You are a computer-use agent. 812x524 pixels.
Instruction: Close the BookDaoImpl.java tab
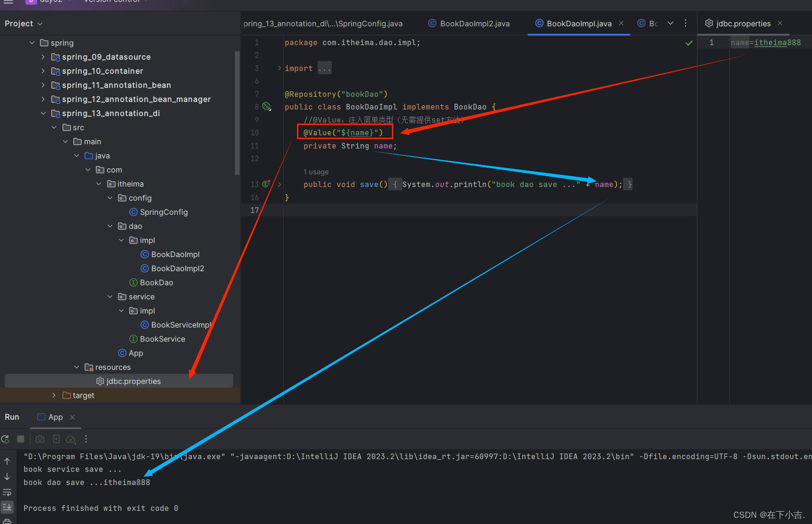tap(621, 23)
